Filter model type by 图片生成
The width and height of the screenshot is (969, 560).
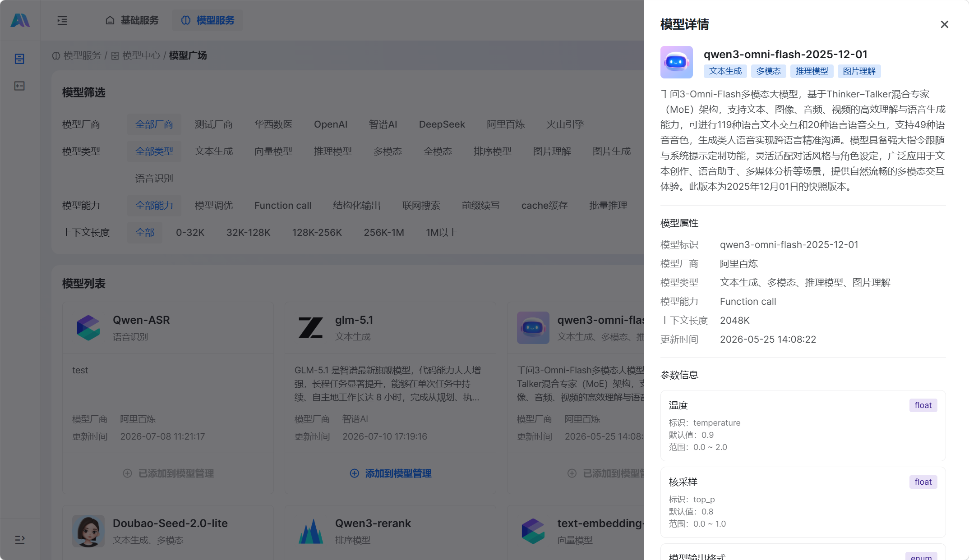point(612,151)
